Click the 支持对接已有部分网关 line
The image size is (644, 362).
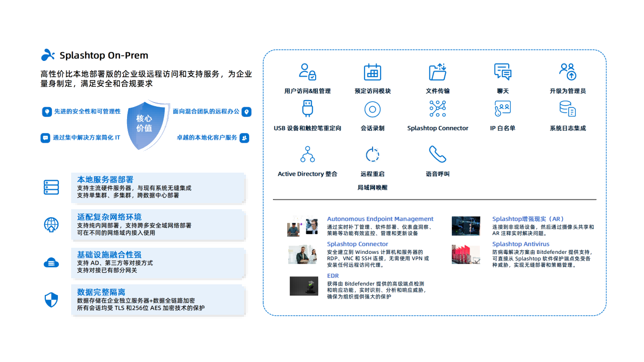coord(107,270)
